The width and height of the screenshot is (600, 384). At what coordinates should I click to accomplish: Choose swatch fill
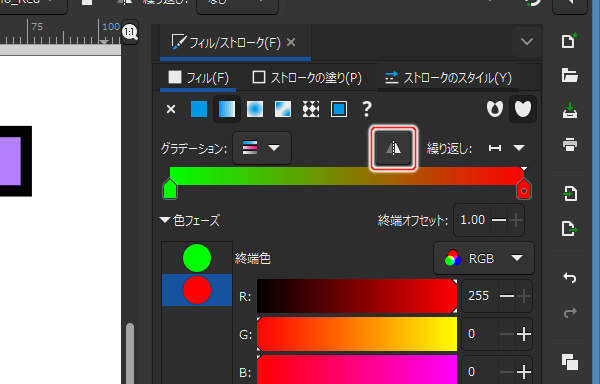point(339,109)
